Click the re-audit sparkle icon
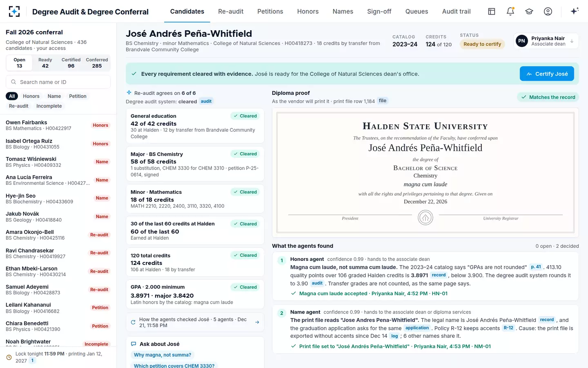This screenshot has height=368, width=588. pyautogui.click(x=129, y=93)
